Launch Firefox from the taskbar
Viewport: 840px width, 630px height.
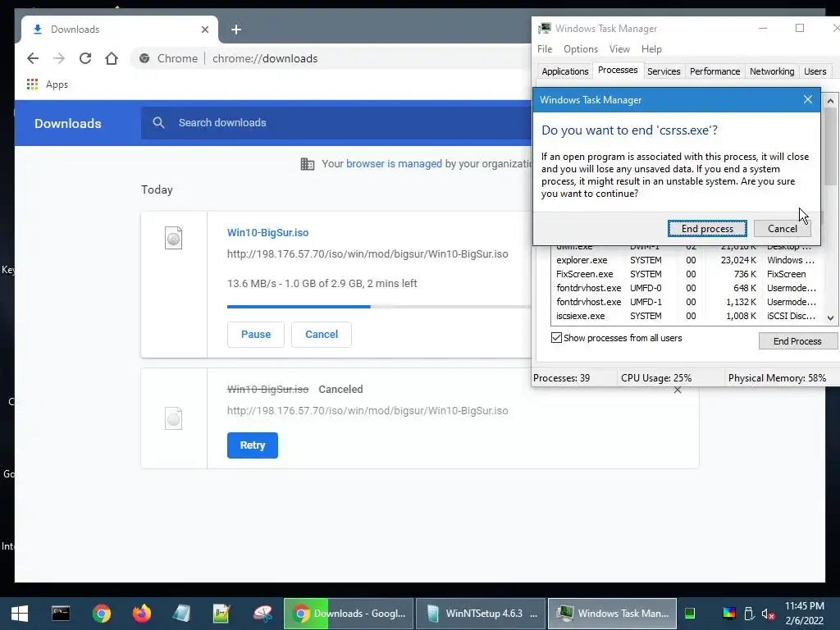(142, 614)
